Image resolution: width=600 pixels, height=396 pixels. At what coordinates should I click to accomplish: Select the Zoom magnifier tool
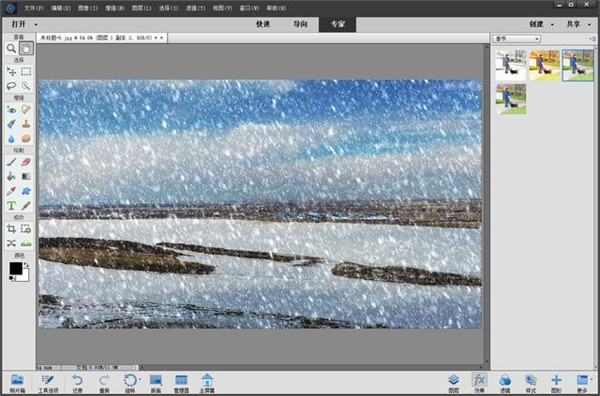click(x=11, y=49)
